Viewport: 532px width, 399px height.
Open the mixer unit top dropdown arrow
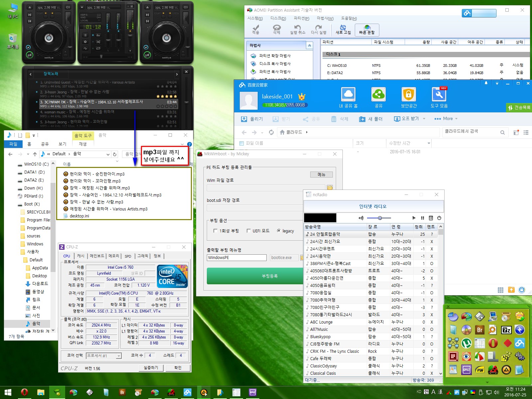pyautogui.click(x=82, y=7)
